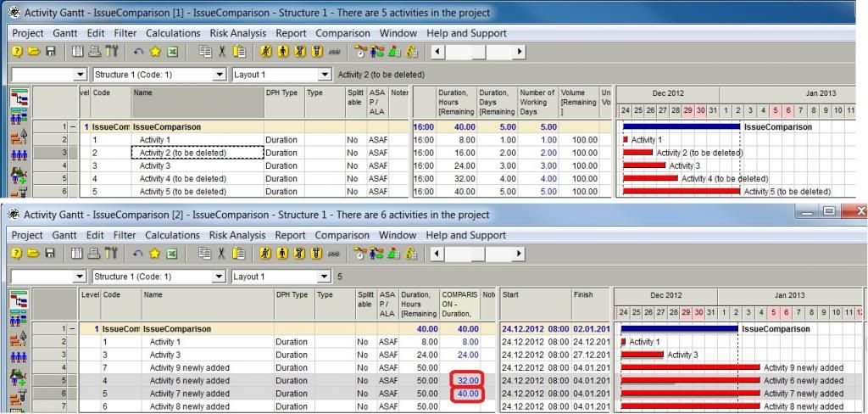Click the toolbar scrollbar right arrow in window [1]
868x414 pixels.
tap(519, 52)
